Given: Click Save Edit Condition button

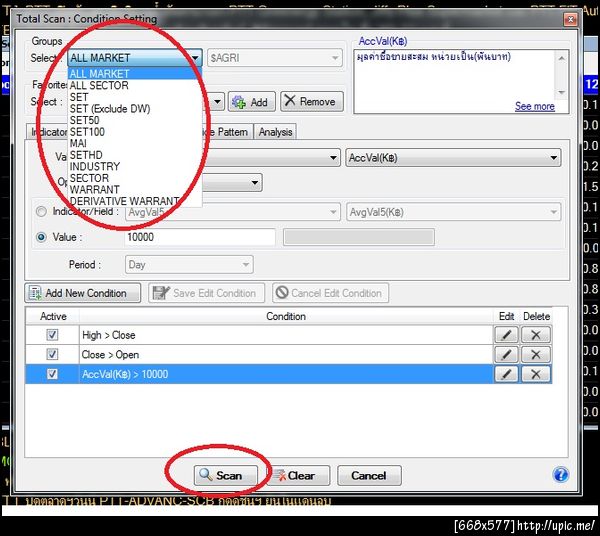Looking at the screenshot, I should [x=206, y=293].
